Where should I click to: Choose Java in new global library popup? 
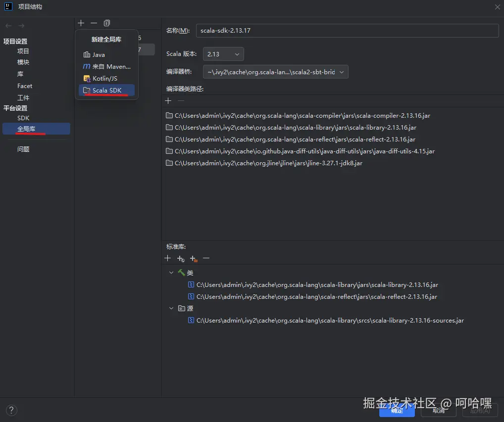107,54
